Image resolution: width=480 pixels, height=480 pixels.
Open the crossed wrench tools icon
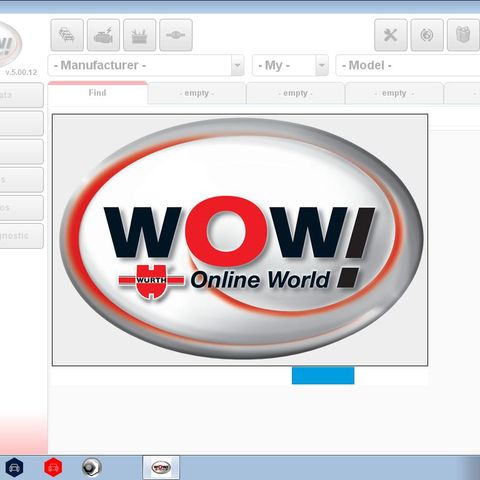point(391,35)
